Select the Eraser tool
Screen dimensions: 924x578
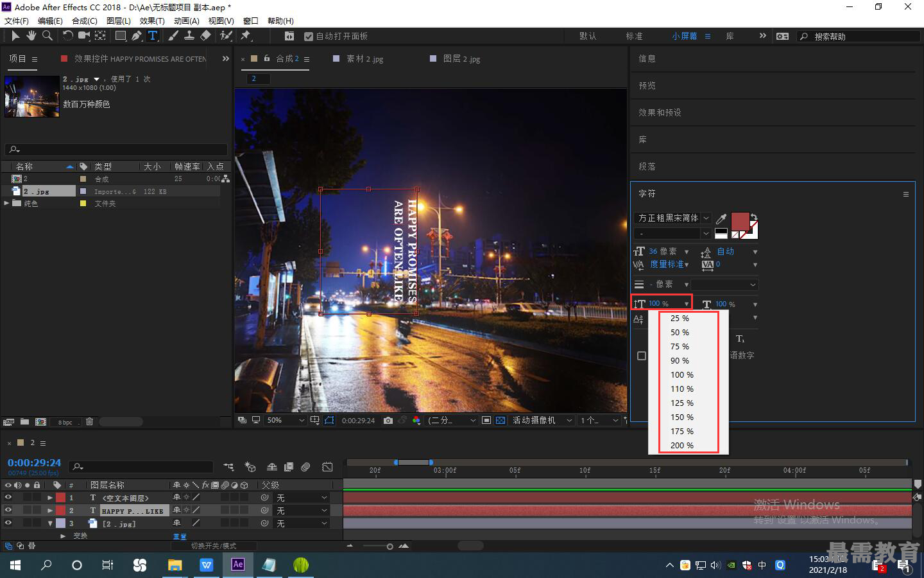click(205, 36)
